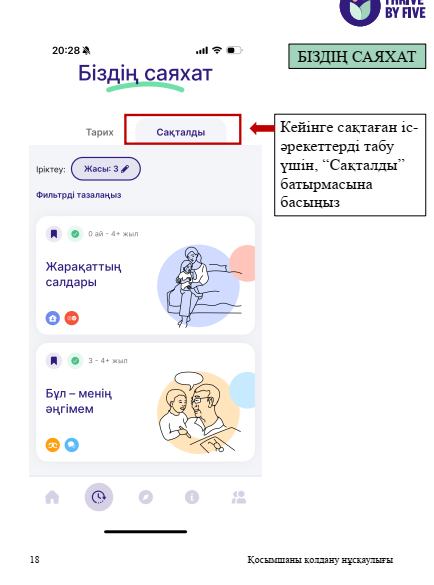Toggle green completed checkmark on Жарақаттың салдары card
This screenshot has height=585, width=434.
(x=75, y=234)
